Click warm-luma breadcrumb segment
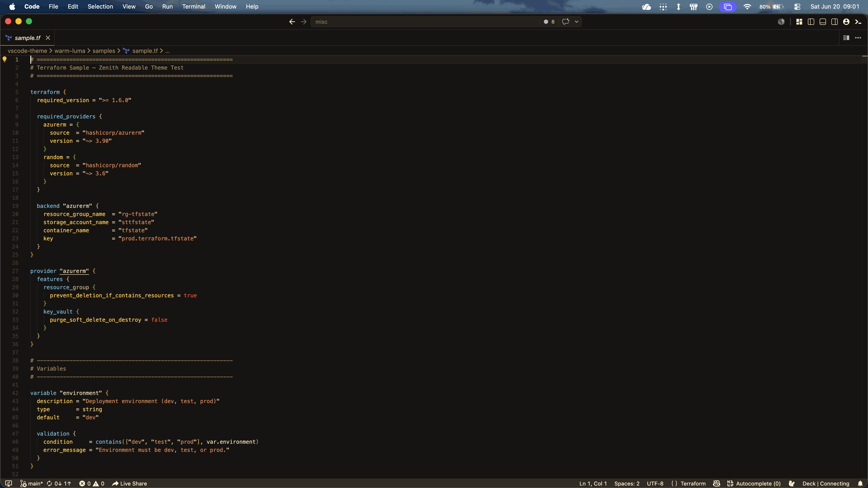Image resolution: width=868 pixels, height=488 pixels. click(x=70, y=51)
